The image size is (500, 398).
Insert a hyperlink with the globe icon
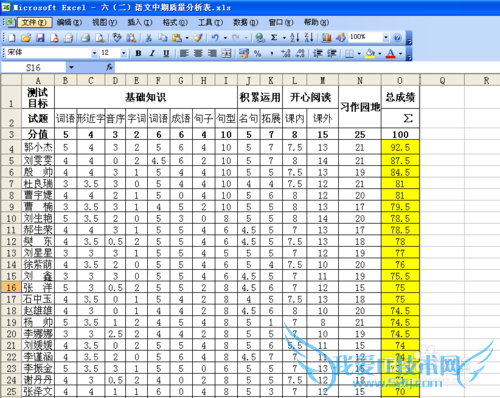pyautogui.click(x=260, y=38)
